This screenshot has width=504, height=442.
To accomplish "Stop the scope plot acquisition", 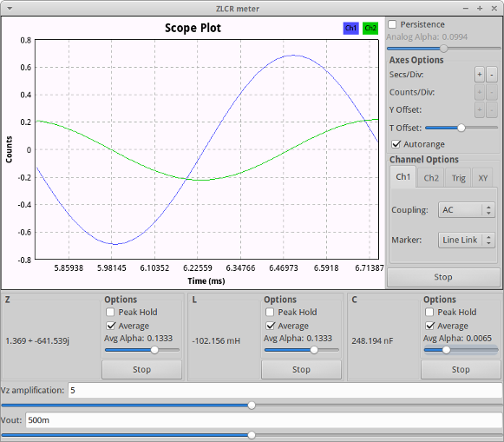I will click(x=443, y=277).
